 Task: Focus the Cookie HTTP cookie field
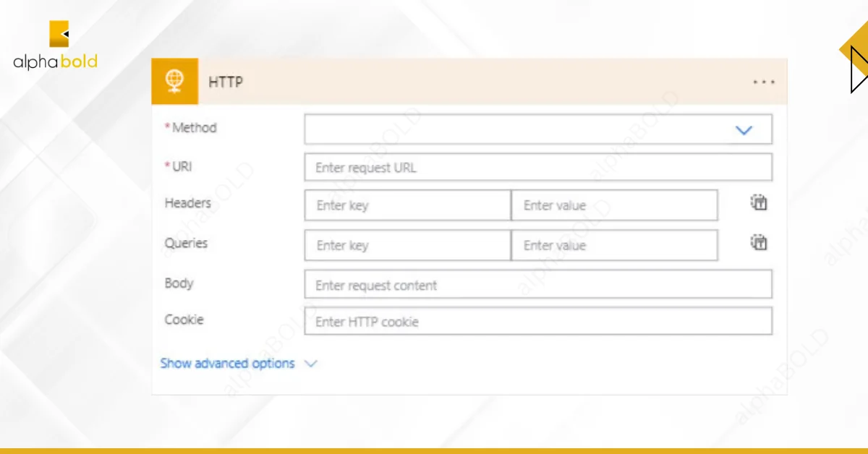(x=538, y=321)
